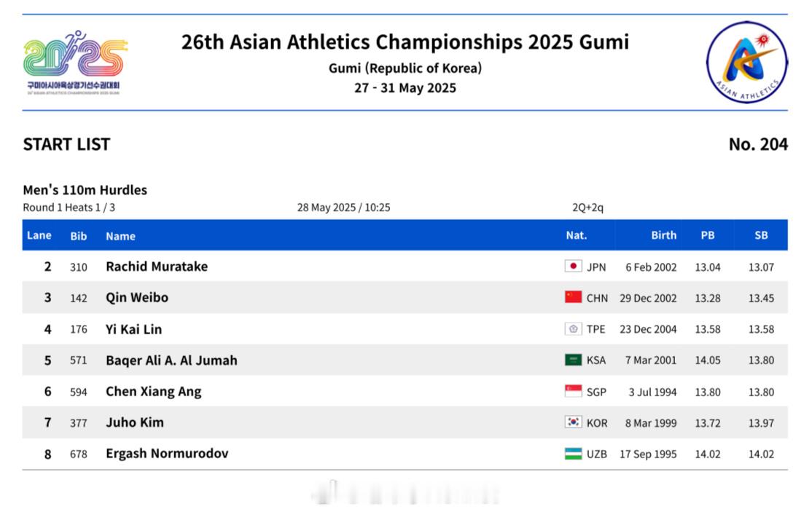Select athlete name Qin Weibo
The width and height of the screenshot is (812, 512).
pyautogui.click(x=137, y=297)
